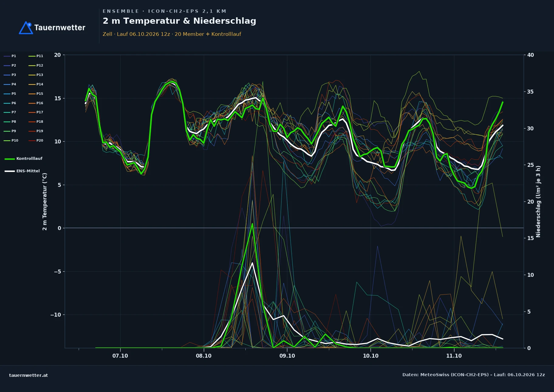Toggle the Kontrolllauf legend entry

(24, 159)
